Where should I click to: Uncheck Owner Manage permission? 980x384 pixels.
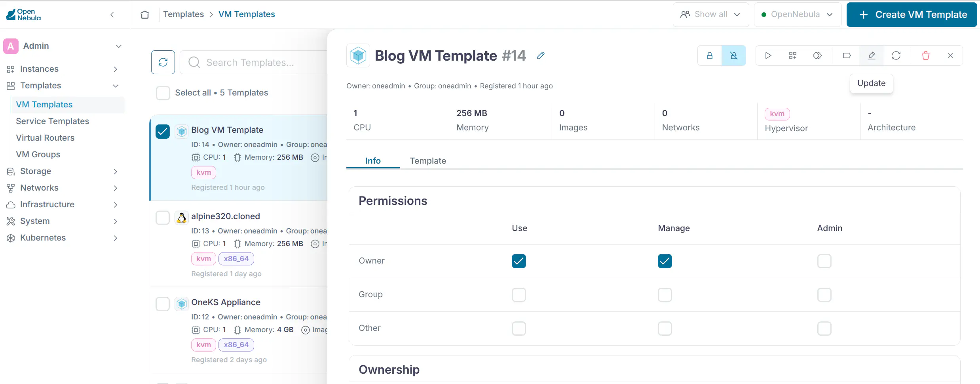tap(665, 261)
